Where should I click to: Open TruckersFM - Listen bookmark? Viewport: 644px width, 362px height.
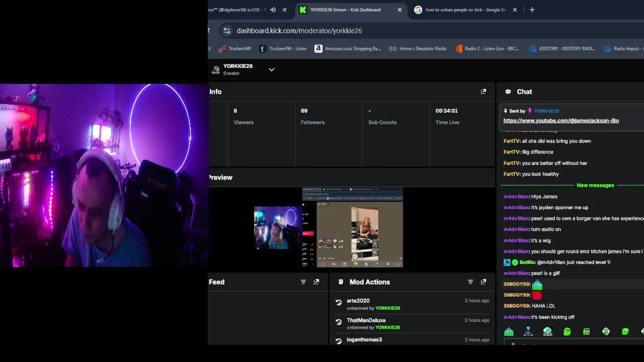point(283,49)
